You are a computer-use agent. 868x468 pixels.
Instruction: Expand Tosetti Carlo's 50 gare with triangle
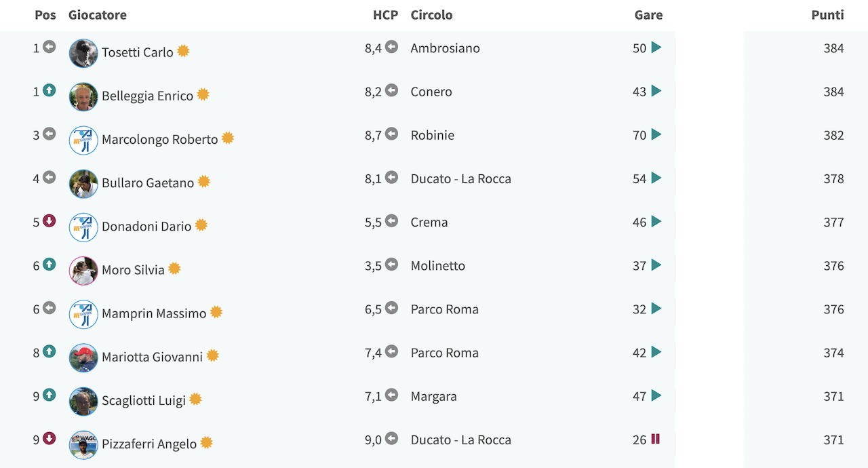[x=656, y=47]
